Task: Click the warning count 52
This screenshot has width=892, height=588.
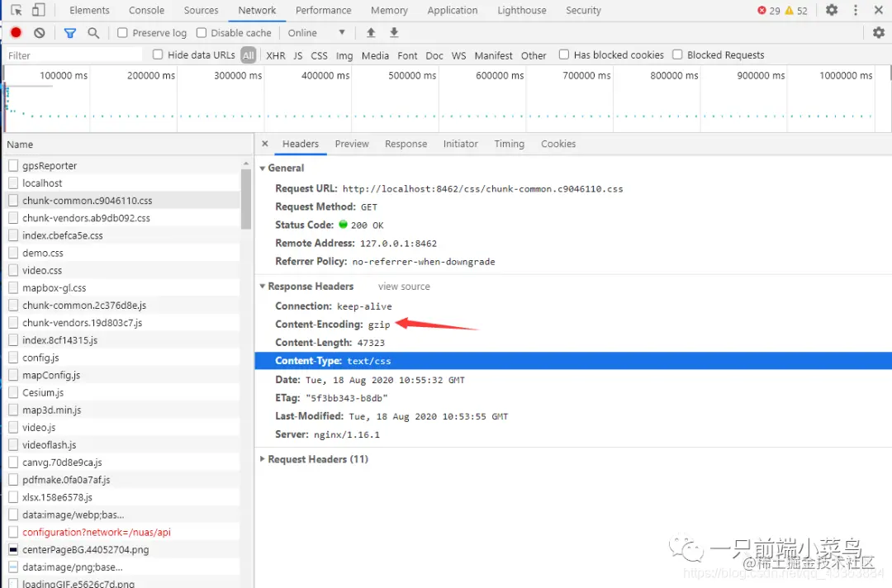Action: coord(796,11)
